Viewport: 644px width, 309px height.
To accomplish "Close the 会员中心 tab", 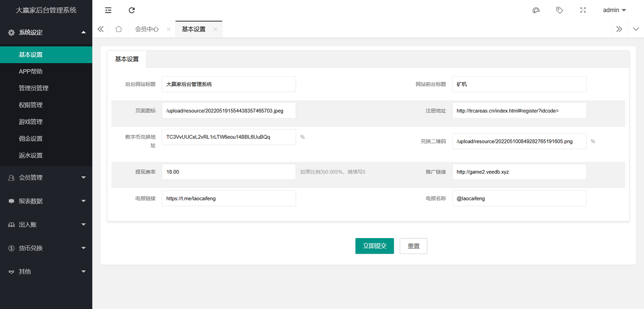I will coord(168,29).
